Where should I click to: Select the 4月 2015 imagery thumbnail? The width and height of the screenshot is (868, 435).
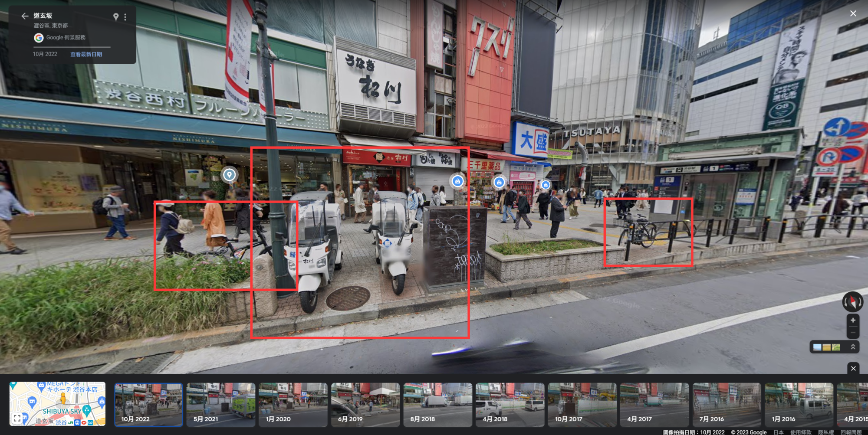852,404
